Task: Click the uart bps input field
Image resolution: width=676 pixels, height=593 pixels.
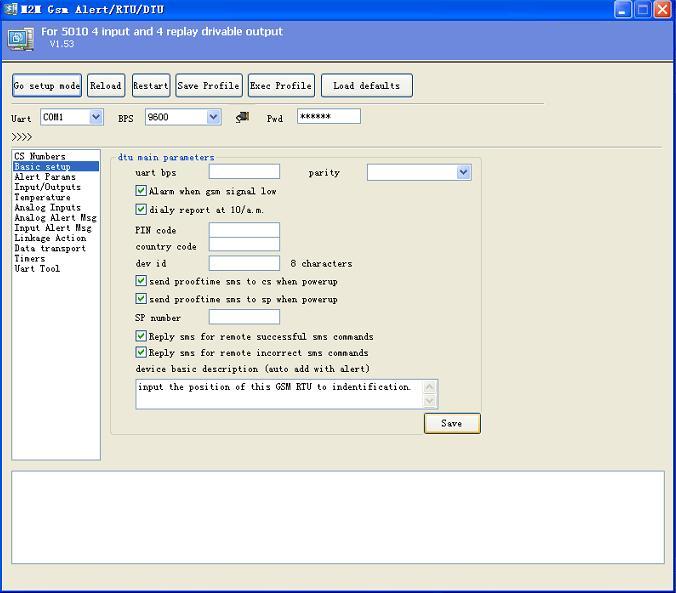Action: click(244, 172)
